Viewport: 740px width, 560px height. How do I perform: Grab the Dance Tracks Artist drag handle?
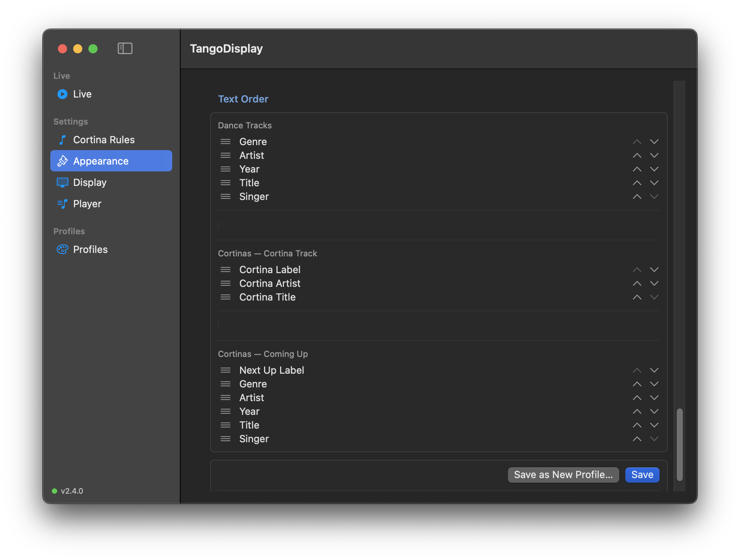tap(226, 155)
